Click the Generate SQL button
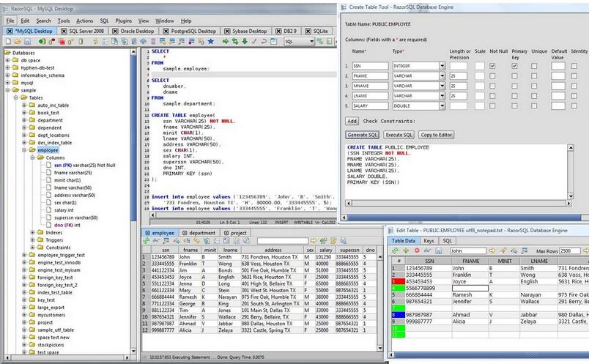 (362, 135)
